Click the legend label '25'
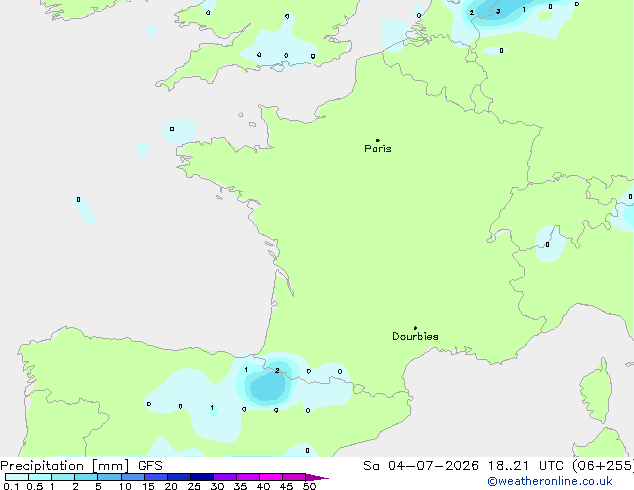Viewport: 634px width, 490px height. (x=194, y=486)
